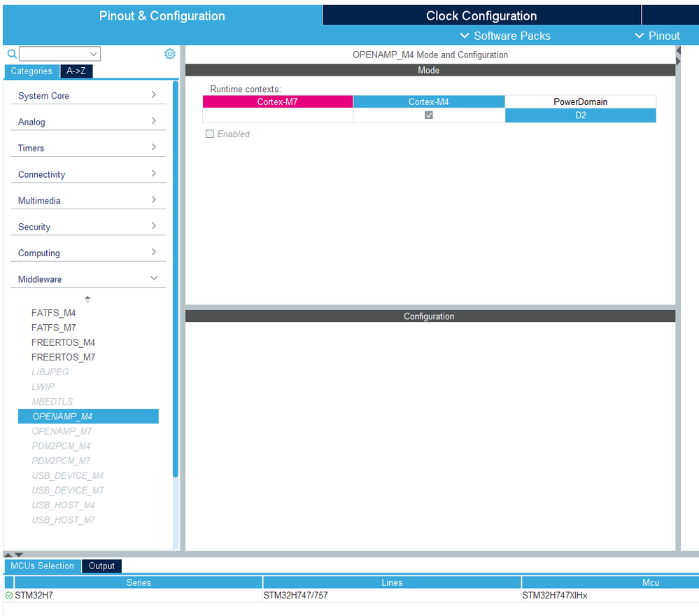
Task: Click the STM32H747/757 lines cell
Action: point(392,596)
